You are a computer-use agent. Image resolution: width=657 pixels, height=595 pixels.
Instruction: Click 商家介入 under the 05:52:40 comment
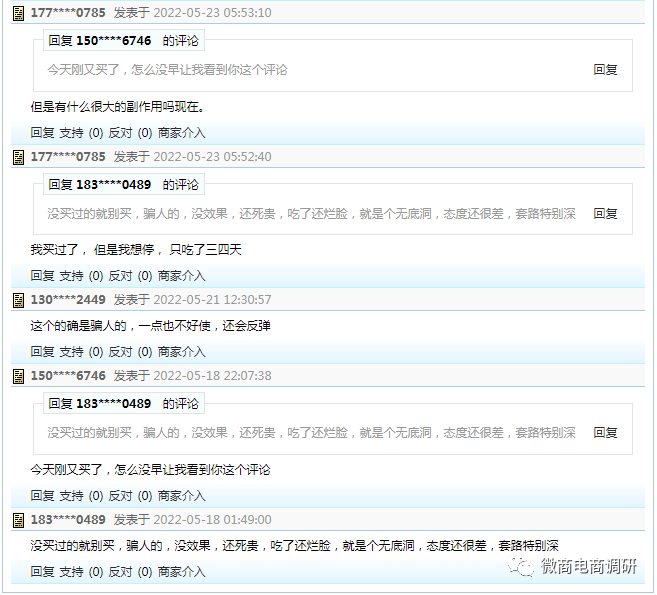tap(181, 276)
